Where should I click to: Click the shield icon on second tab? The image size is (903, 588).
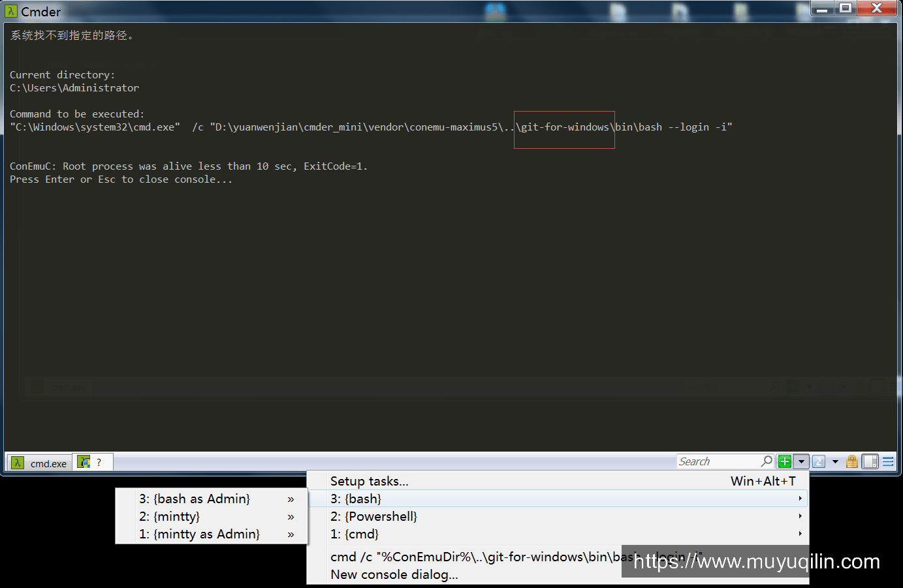click(84, 462)
